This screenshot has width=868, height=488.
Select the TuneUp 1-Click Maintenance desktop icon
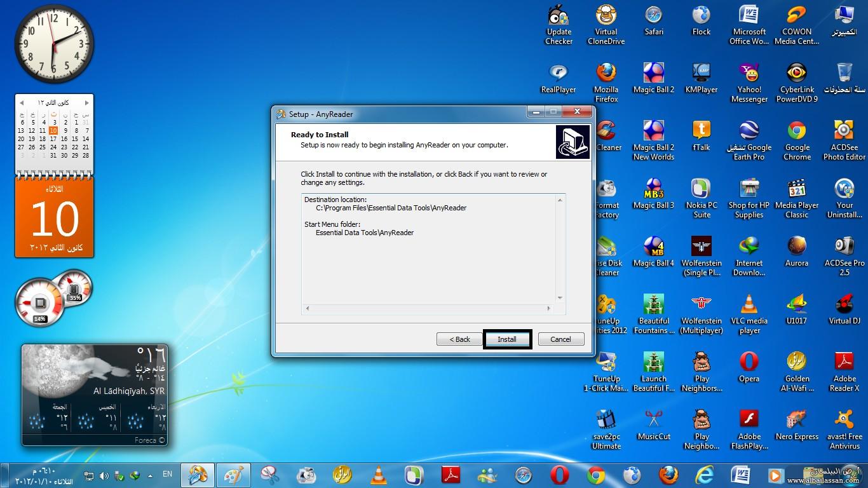click(606, 372)
